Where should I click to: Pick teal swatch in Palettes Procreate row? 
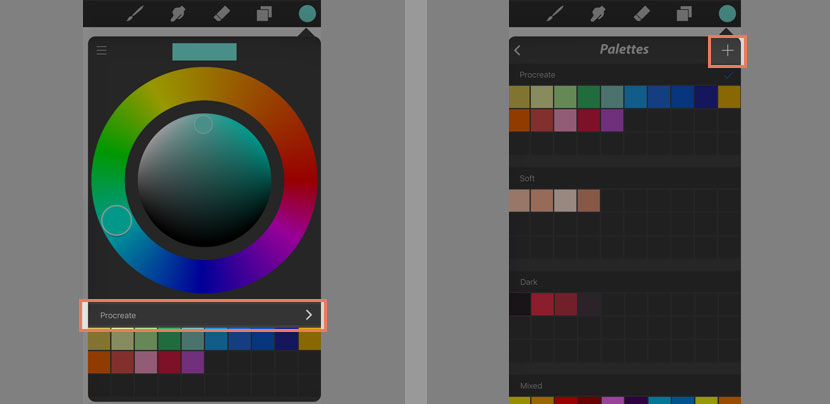(x=612, y=97)
